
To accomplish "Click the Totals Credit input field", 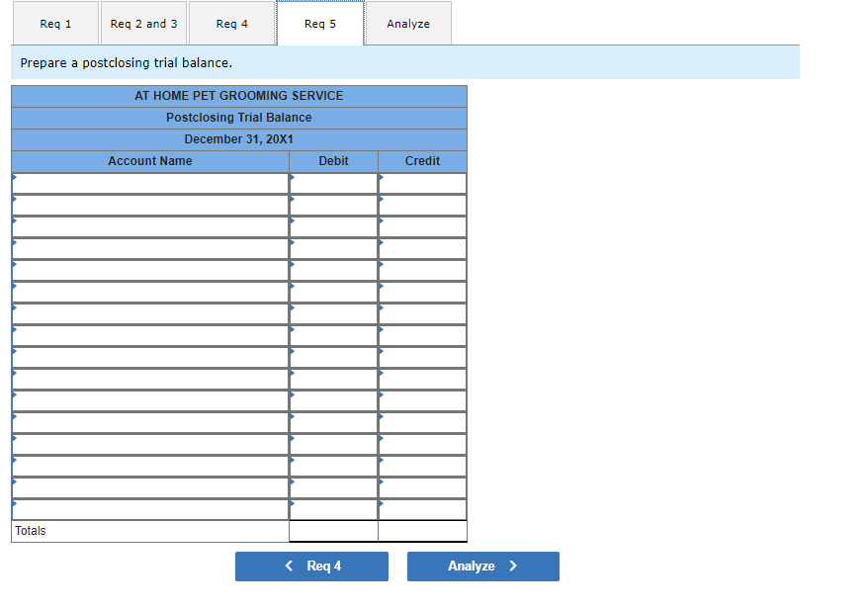I will click(x=421, y=531).
